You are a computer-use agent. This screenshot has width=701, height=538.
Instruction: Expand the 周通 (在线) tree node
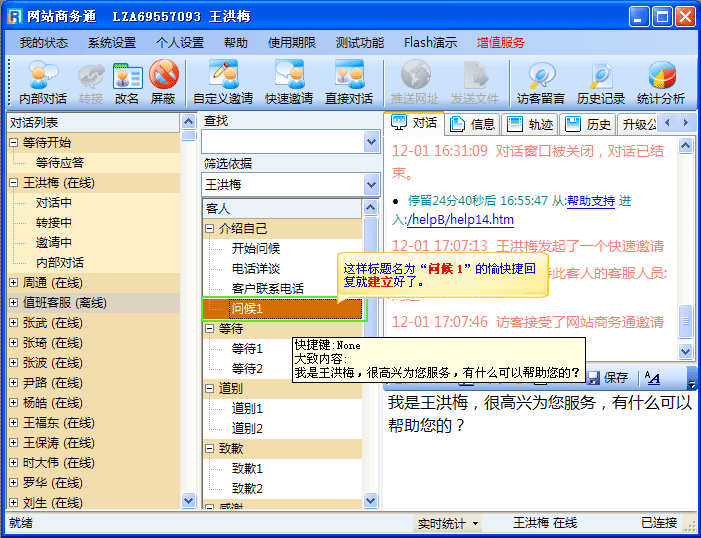point(14,283)
